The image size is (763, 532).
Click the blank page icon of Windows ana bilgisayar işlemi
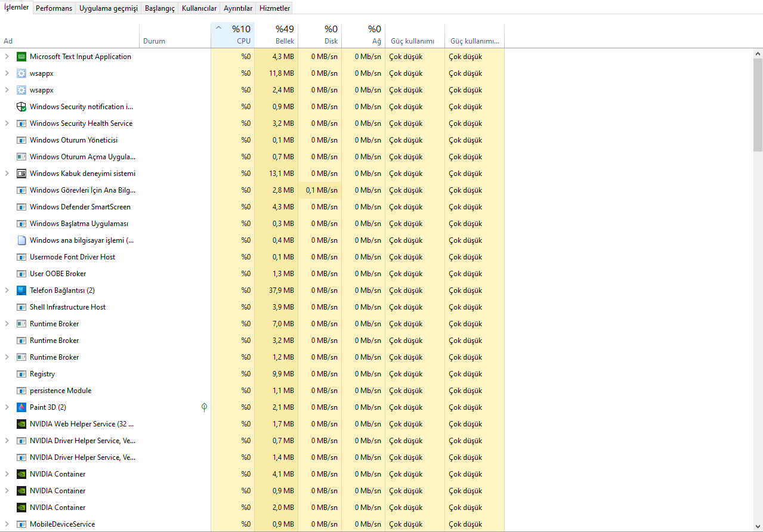point(21,240)
